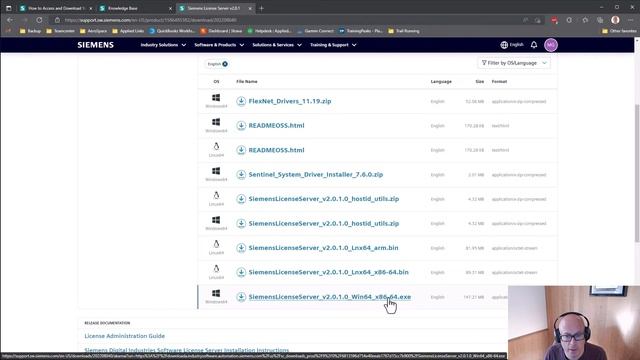Image resolution: width=640 pixels, height=360 pixels.
Task: Click download icon beside Linux README_OSS.html
Action: click(x=241, y=150)
